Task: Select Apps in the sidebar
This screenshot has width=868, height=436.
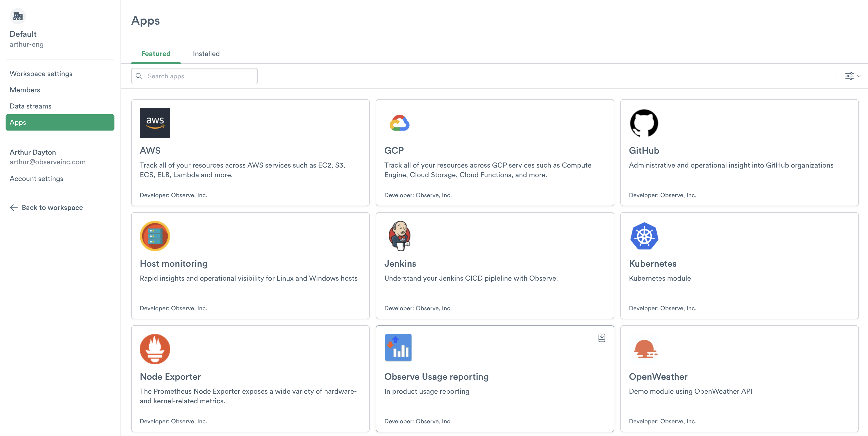Action: coord(60,122)
